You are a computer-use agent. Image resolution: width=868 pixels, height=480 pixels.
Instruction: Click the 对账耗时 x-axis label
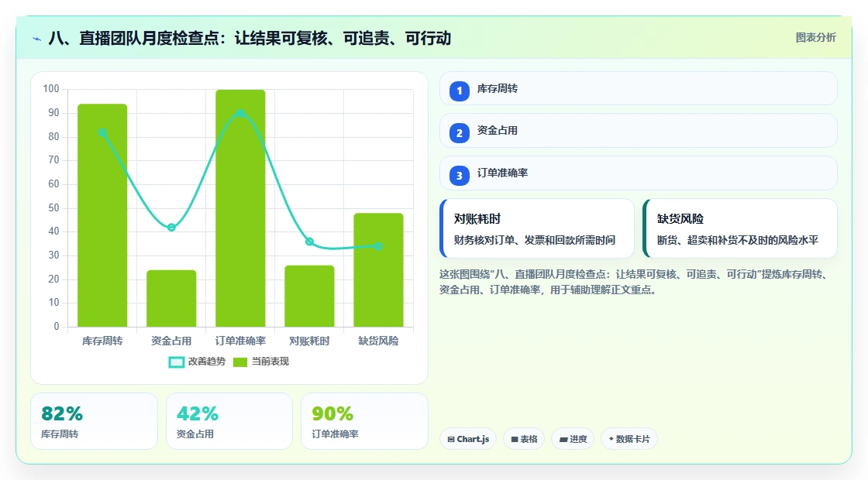coord(309,341)
